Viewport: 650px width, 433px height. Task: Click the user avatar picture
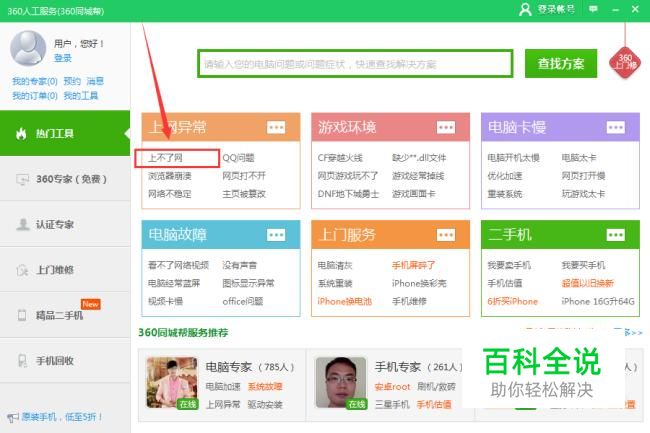point(28,48)
